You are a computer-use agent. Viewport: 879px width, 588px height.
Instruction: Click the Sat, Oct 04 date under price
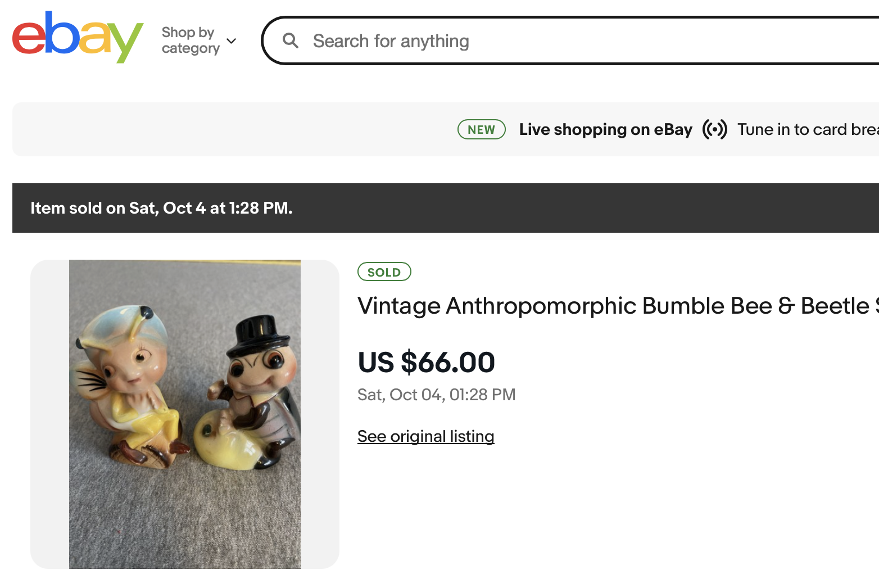[436, 395]
